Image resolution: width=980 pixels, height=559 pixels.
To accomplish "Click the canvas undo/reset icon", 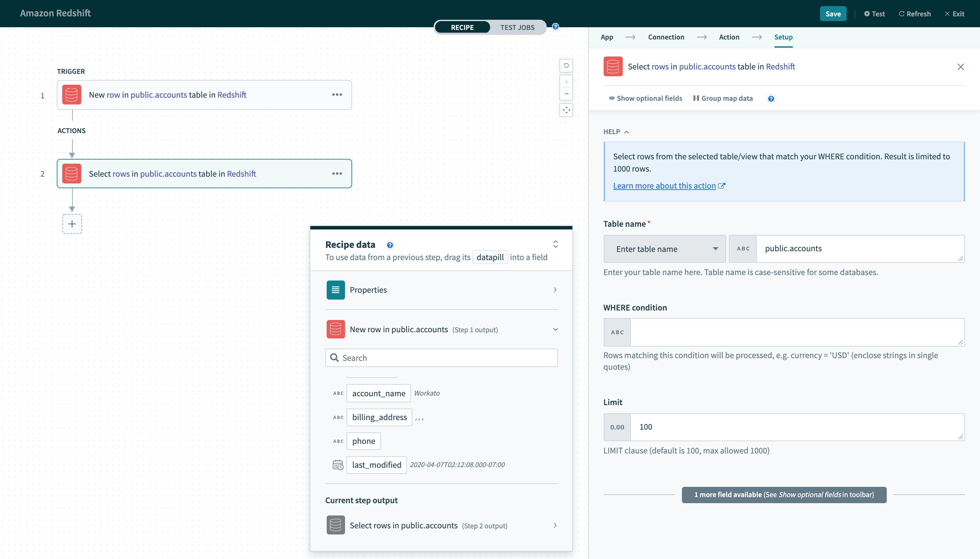I will pyautogui.click(x=566, y=66).
